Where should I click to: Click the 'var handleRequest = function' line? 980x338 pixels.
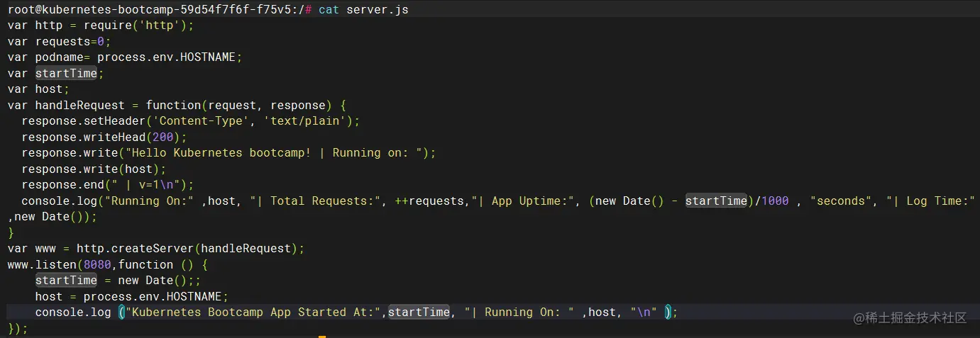click(177, 105)
